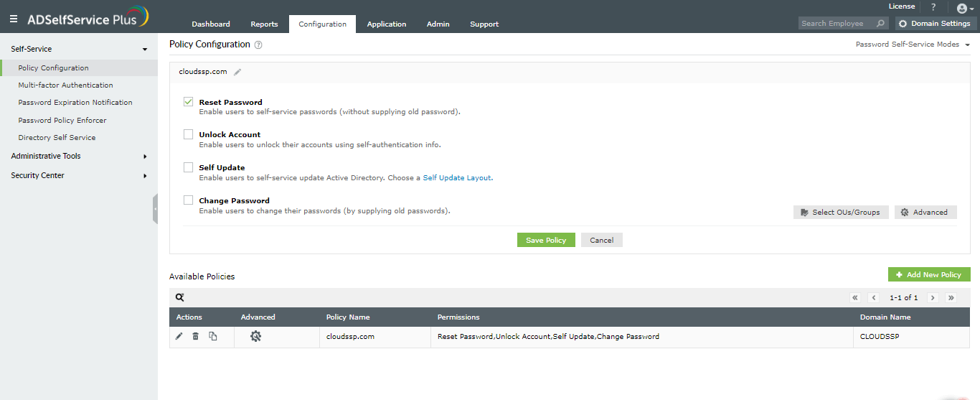Click the ADSelfService Plus logo
The width and height of the screenshot is (980, 400).
(88, 17)
